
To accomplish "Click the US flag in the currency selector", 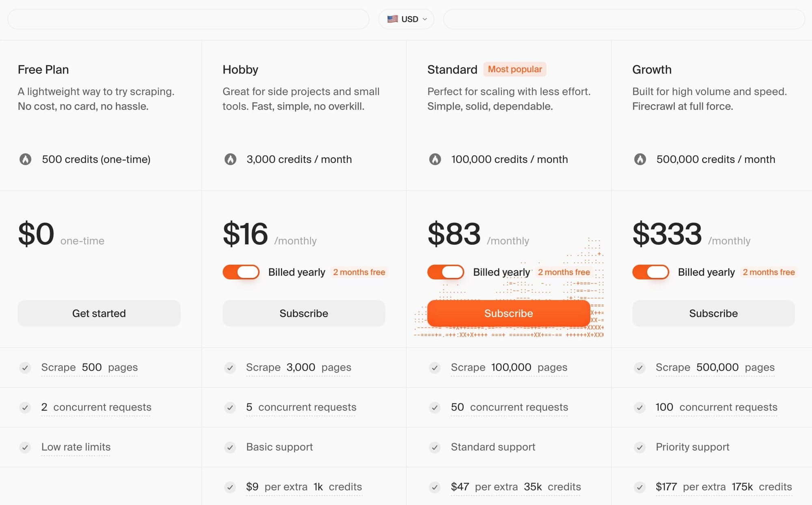I will [x=393, y=19].
